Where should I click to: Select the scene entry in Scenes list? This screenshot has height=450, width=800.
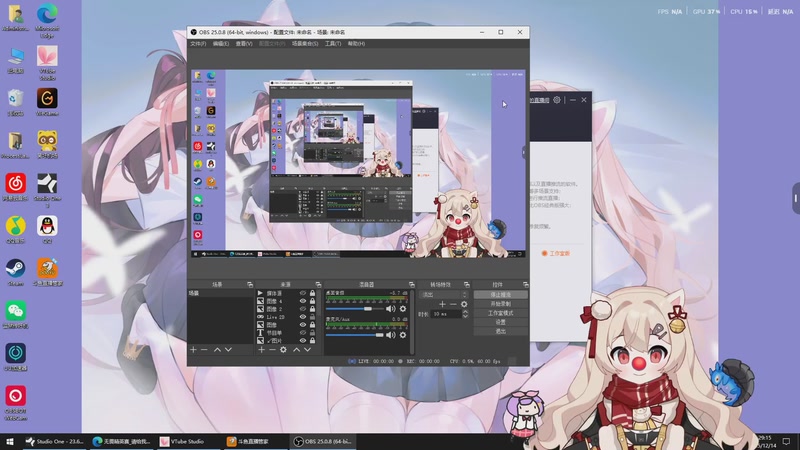click(220, 293)
